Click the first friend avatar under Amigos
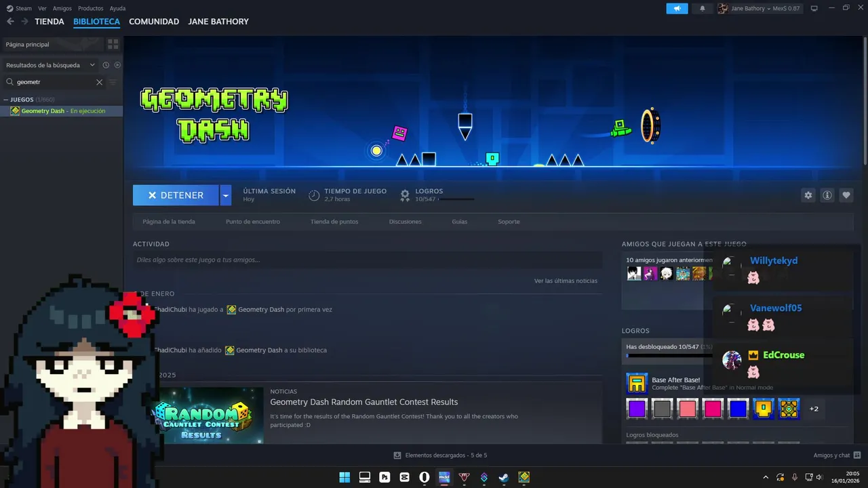 (634, 273)
